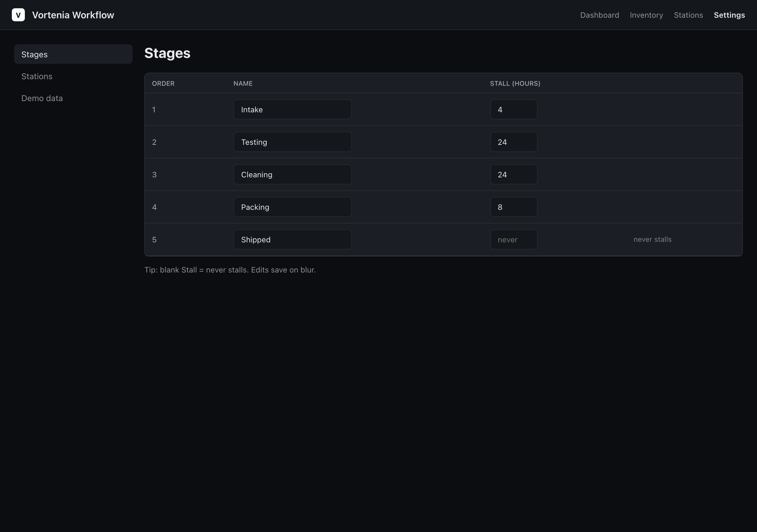Go to Dashboard in top navigation

click(599, 15)
